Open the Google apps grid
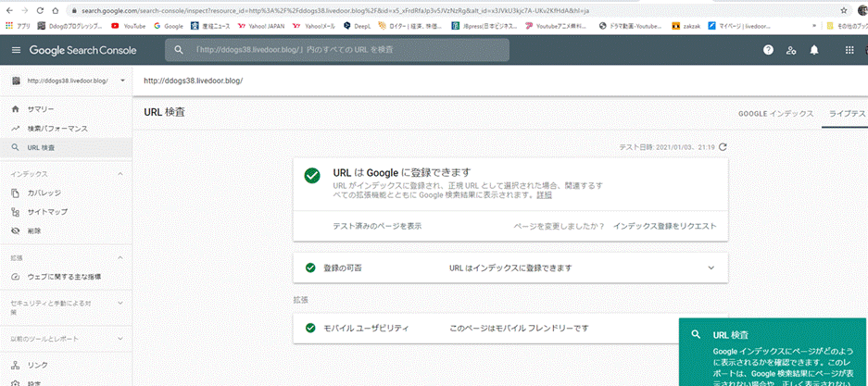 coord(849,50)
